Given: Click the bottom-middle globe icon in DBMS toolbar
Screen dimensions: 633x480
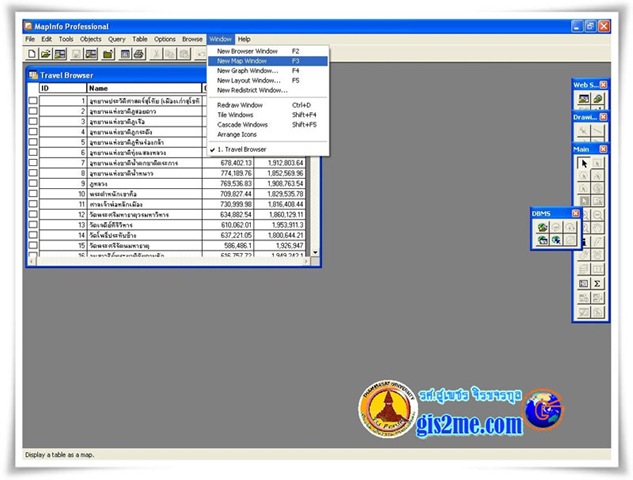Looking at the screenshot, I should (x=556, y=240).
